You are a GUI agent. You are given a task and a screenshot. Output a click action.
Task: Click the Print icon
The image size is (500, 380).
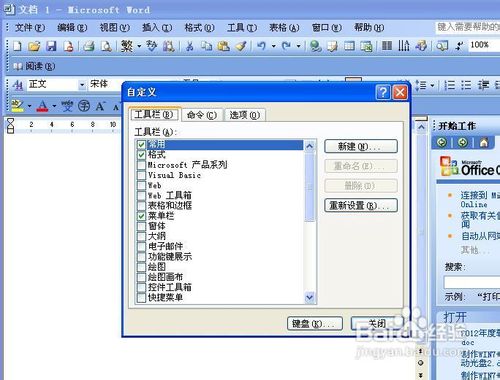tap(89, 46)
